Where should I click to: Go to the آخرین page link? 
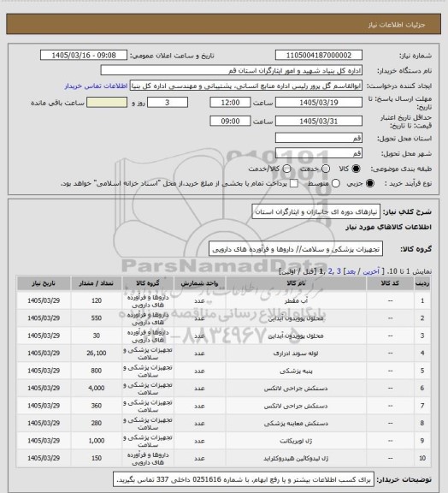pyautogui.click(x=371, y=271)
